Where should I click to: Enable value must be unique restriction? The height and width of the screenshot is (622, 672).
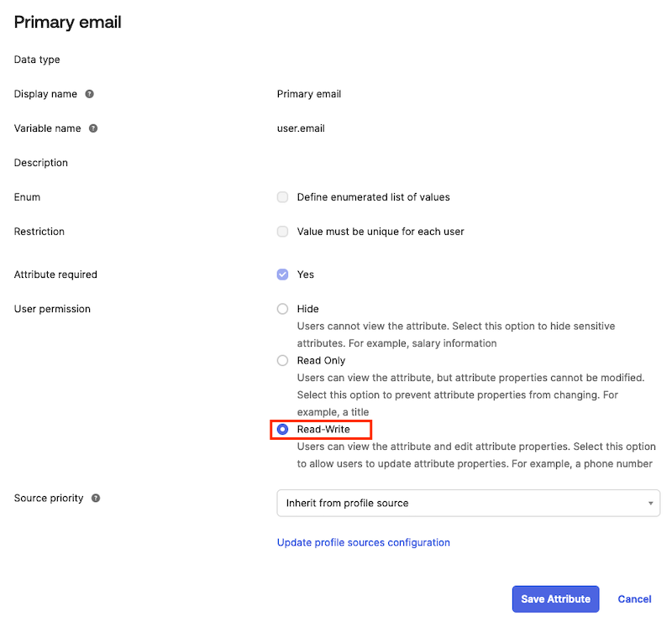click(282, 232)
